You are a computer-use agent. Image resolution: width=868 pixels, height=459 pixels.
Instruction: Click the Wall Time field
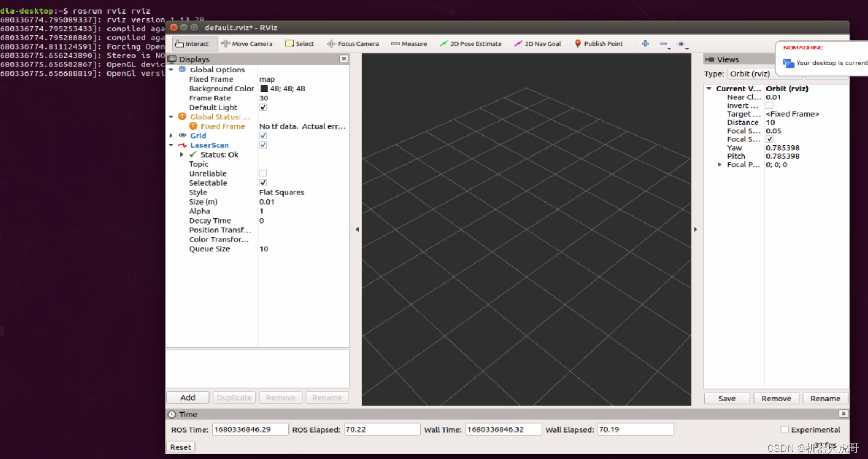[x=503, y=429]
